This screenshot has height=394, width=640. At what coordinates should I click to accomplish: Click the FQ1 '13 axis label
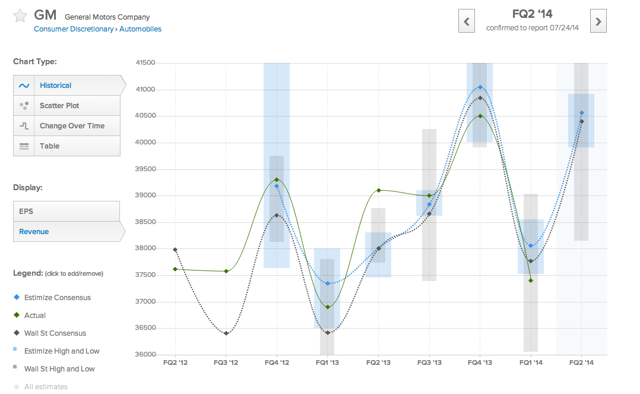tap(327, 363)
